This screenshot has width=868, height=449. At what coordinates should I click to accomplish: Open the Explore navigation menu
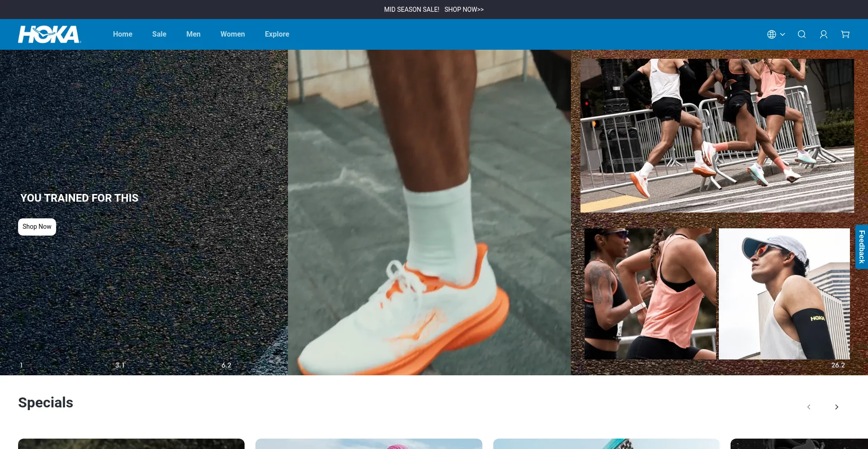tap(277, 34)
